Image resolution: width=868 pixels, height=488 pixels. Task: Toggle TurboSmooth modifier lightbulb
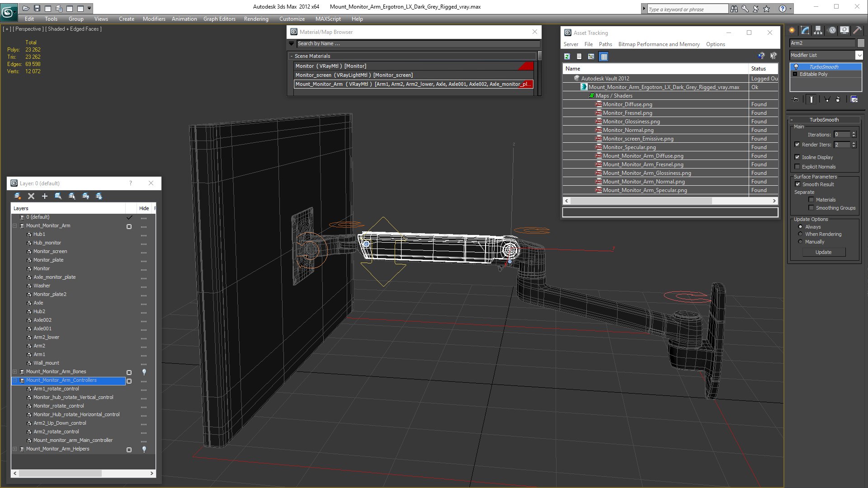(x=796, y=67)
